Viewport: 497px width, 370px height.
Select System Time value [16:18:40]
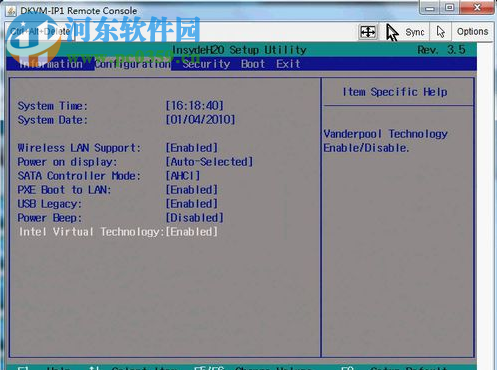coord(195,106)
